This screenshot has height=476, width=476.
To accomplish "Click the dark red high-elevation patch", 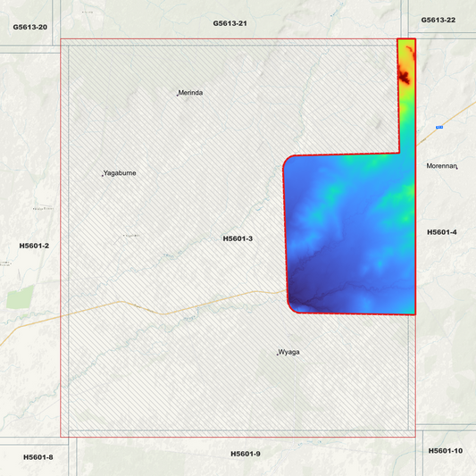I will (404, 78).
